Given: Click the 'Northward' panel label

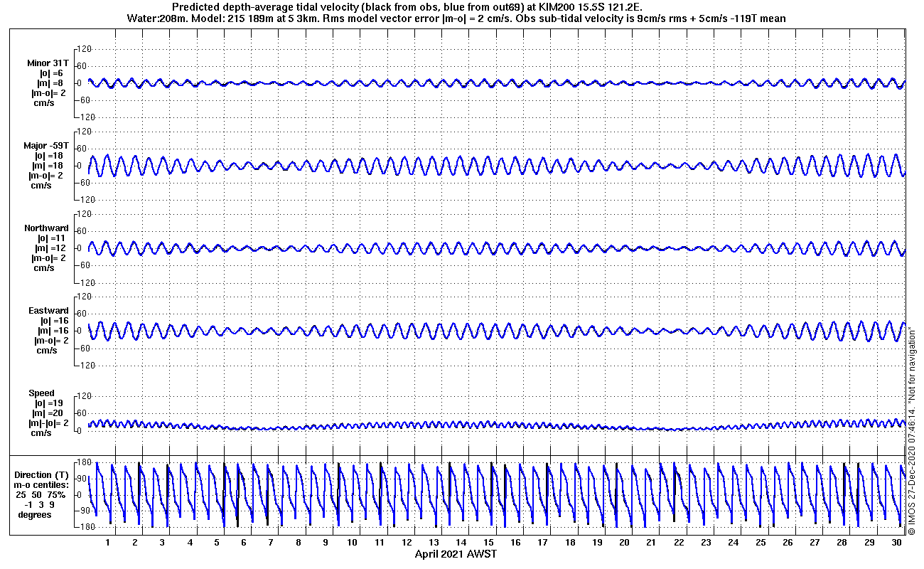Looking at the screenshot, I should (47, 228).
